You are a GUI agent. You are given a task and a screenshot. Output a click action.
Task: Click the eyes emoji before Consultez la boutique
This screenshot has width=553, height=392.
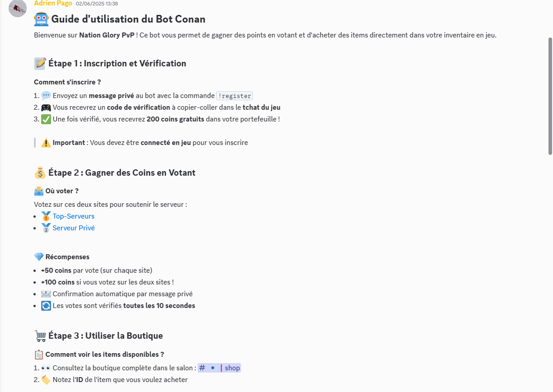pos(46,368)
